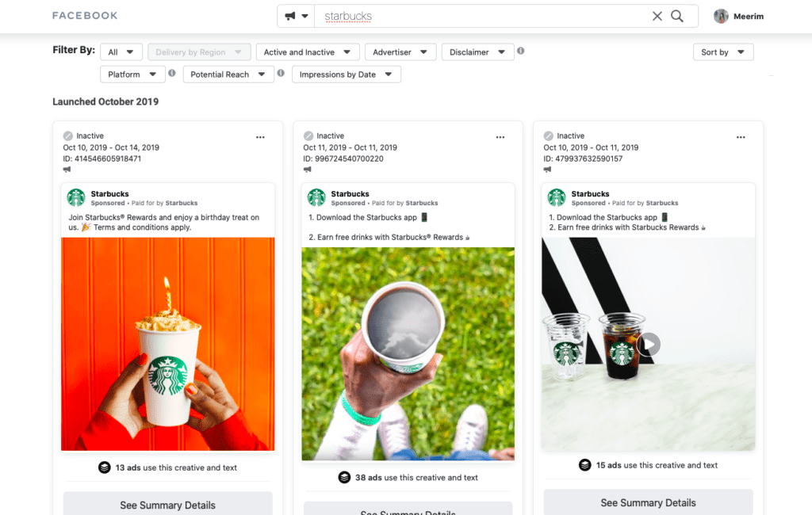The image size is (812, 515).
Task: Open Meerim's profile avatar
Action: [721, 16]
